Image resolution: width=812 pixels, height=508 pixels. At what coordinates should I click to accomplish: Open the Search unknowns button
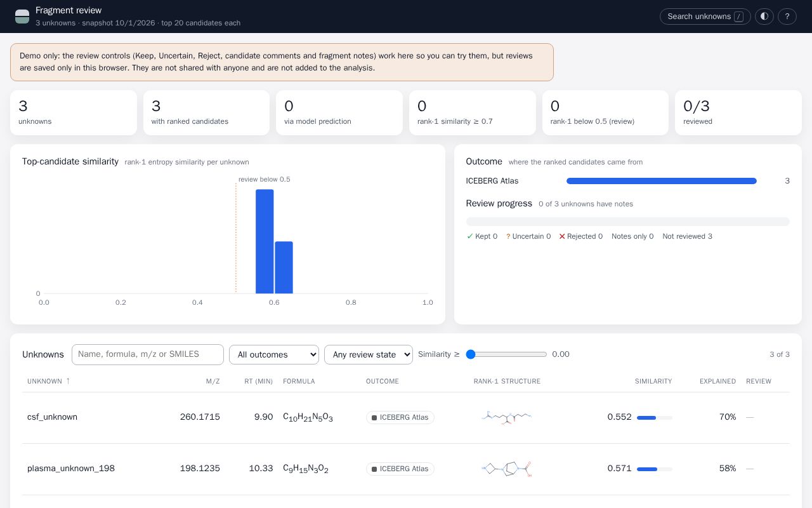click(x=705, y=17)
